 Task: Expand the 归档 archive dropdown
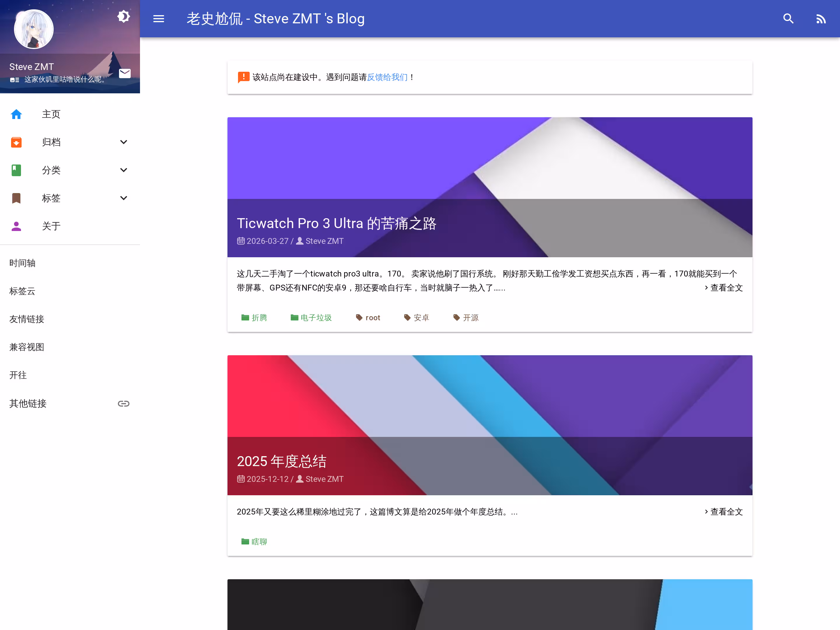pyautogui.click(x=123, y=142)
